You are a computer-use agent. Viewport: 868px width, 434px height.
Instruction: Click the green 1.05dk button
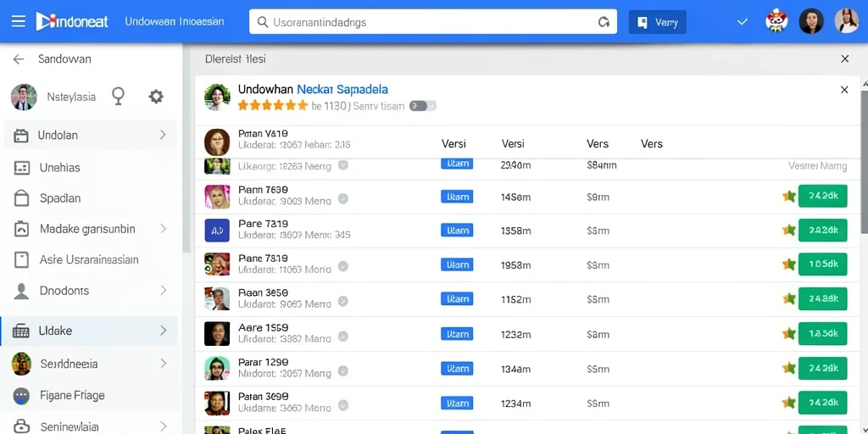point(822,264)
